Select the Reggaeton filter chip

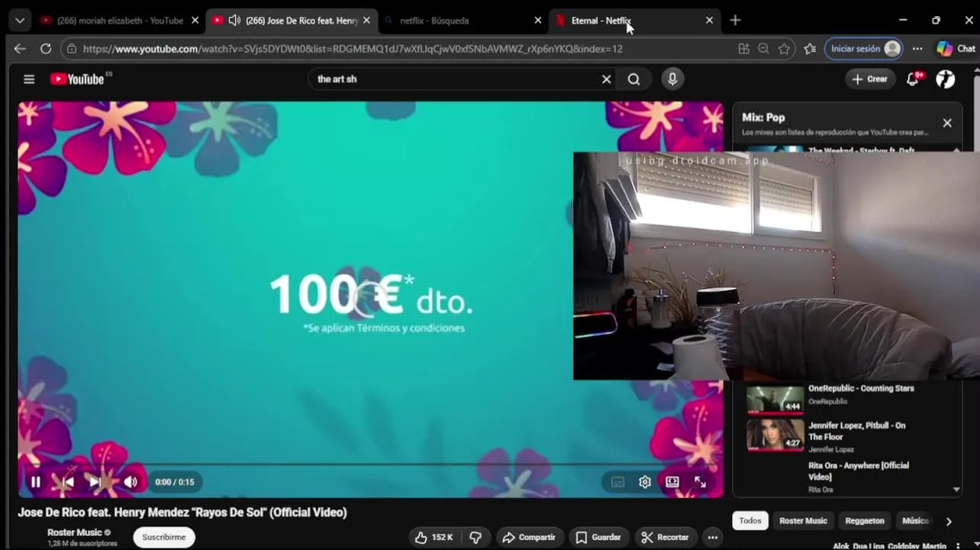click(865, 521)
